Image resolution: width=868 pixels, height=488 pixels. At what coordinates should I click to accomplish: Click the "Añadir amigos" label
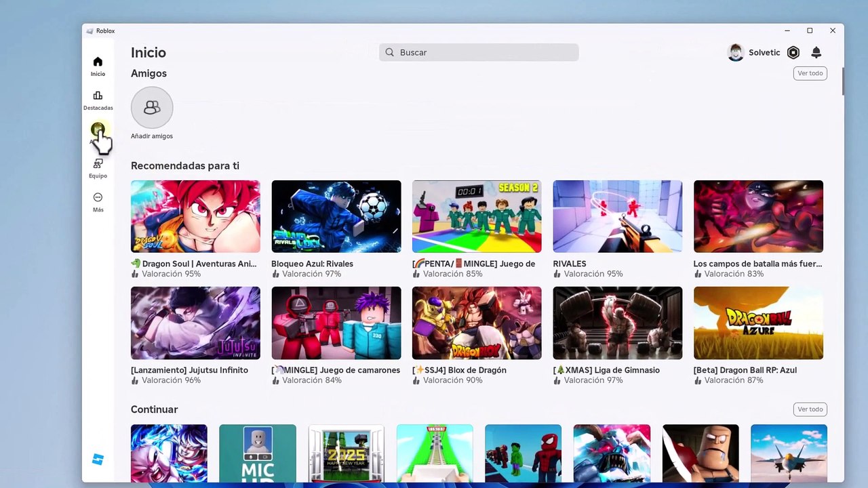click(x=152, y=136)
